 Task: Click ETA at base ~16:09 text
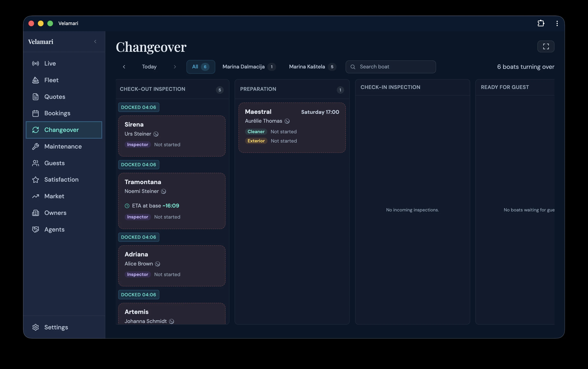pyautogui.click(x=155, y=206)
